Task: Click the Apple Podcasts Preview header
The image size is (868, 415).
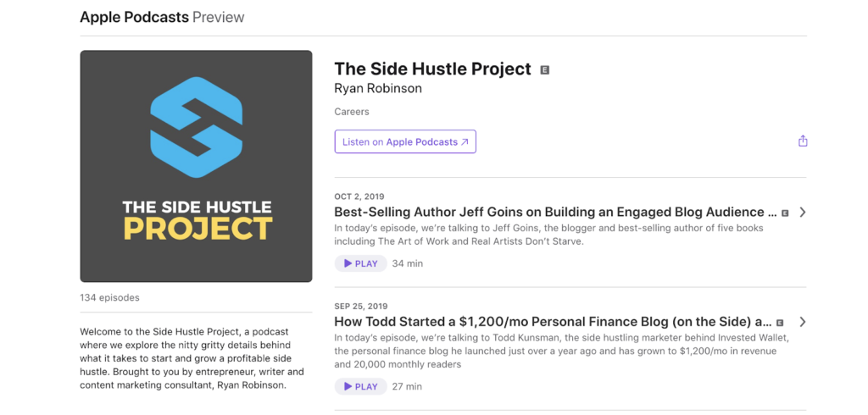Action: 162,17
